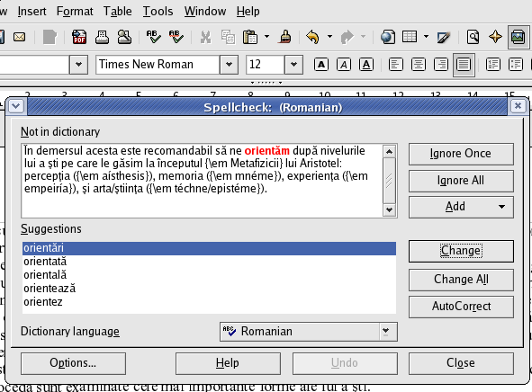Expand the paragraph style dropdown arrow

(x=78, y=65)
